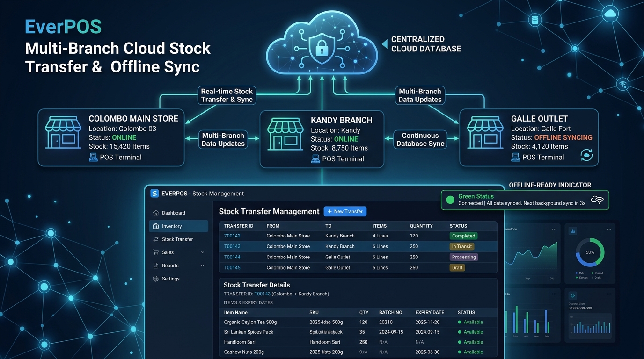Image resolution: width=644 pixels, height=359 pixels.
Task: Click the round icon on the bottom-right widget
Action: tap(573, 295)
